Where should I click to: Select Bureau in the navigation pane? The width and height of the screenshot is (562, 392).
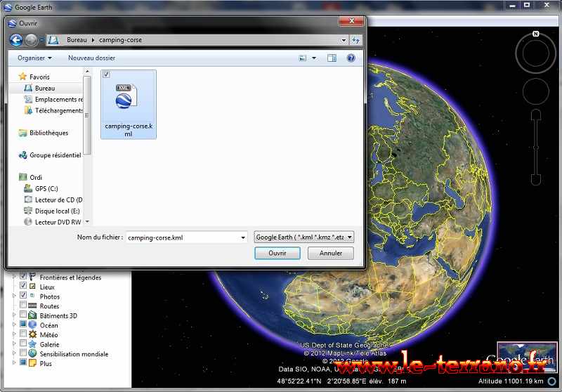45,88
